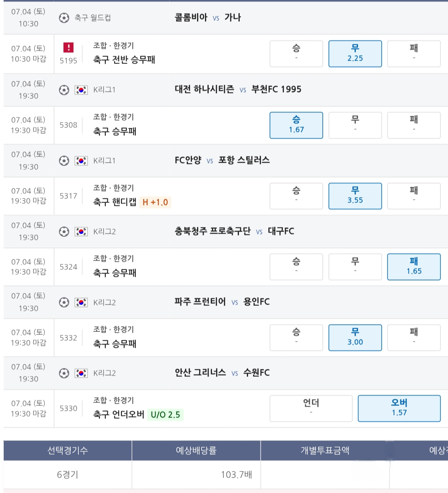Image resolution: width=448 pixels, height=493 pixels.
Task: Click the soccer ball icon in 안산 그리너스 row
Action: pyautogui.click(x=64, y=373)
